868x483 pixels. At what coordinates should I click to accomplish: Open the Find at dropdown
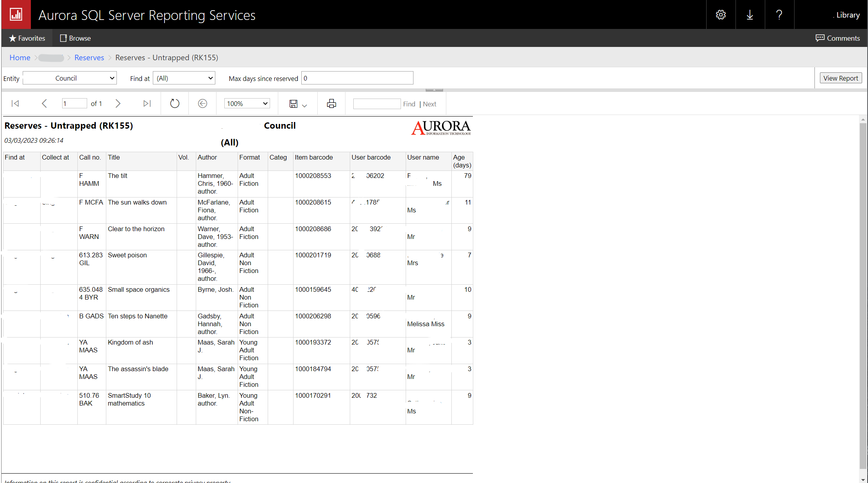pos(184,78)
